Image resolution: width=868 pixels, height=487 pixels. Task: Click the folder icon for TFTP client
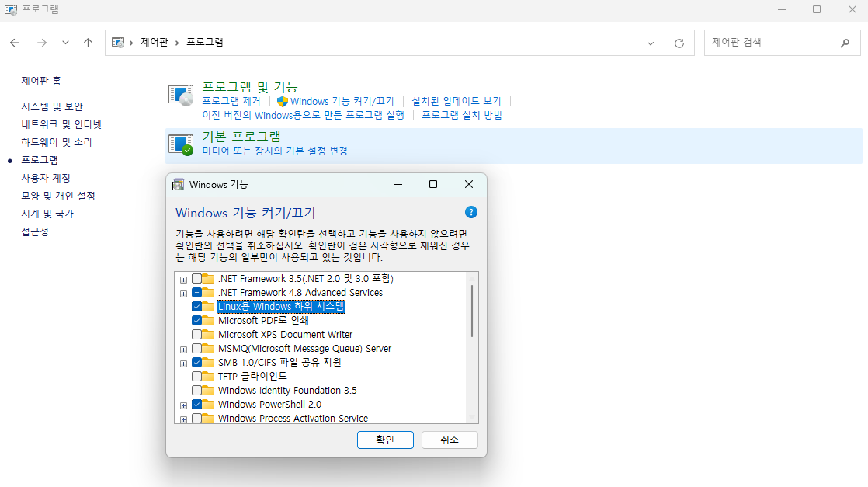click(208, 376)
